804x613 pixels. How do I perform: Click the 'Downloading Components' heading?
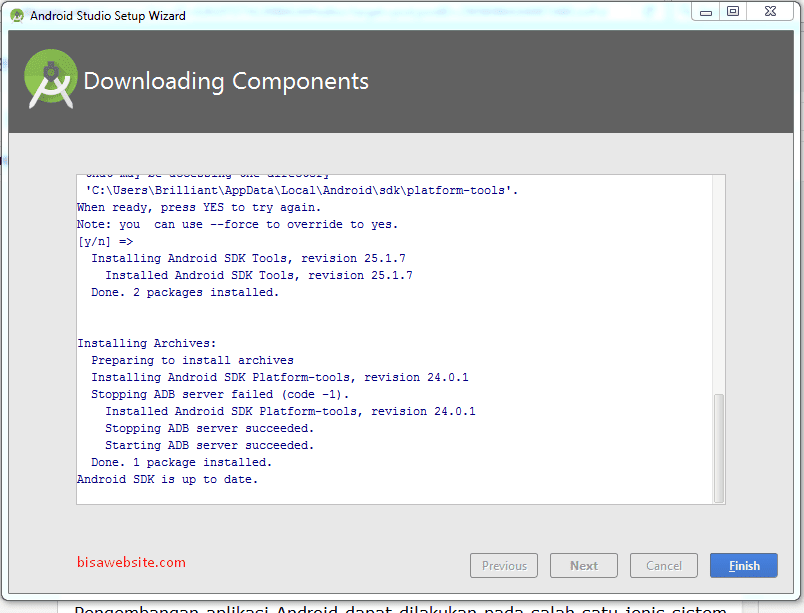(x=226, y=81)
